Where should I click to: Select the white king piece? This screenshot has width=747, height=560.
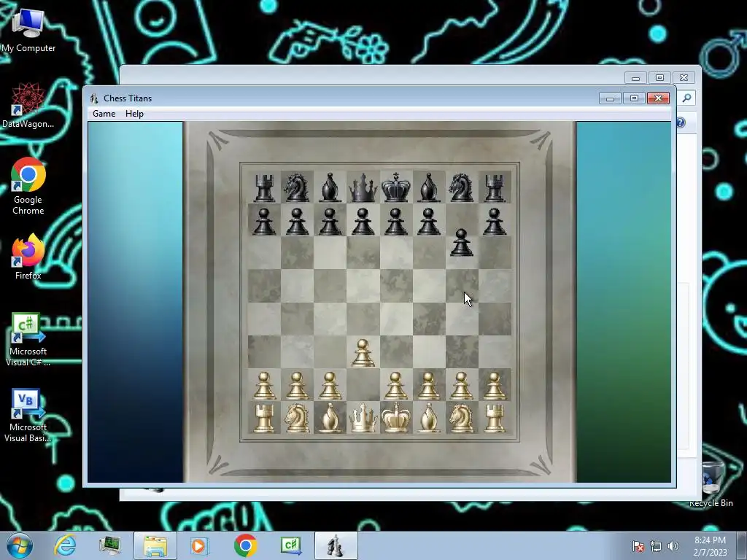click(x=396, y=418)
